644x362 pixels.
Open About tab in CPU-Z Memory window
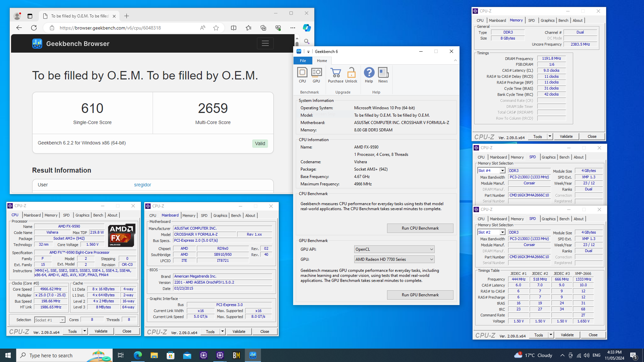pyautogui.click(x=578, y=20)
